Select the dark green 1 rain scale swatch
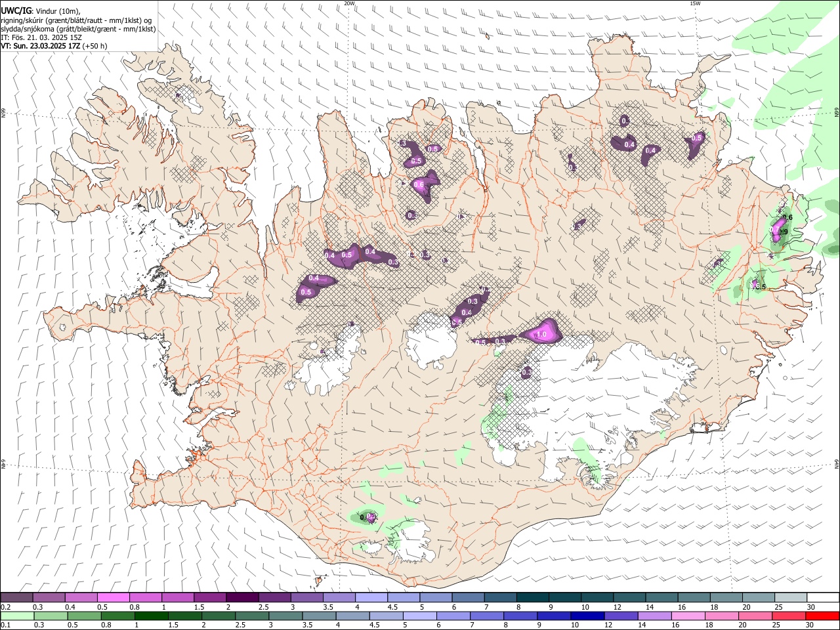 (x=152, y=616)
